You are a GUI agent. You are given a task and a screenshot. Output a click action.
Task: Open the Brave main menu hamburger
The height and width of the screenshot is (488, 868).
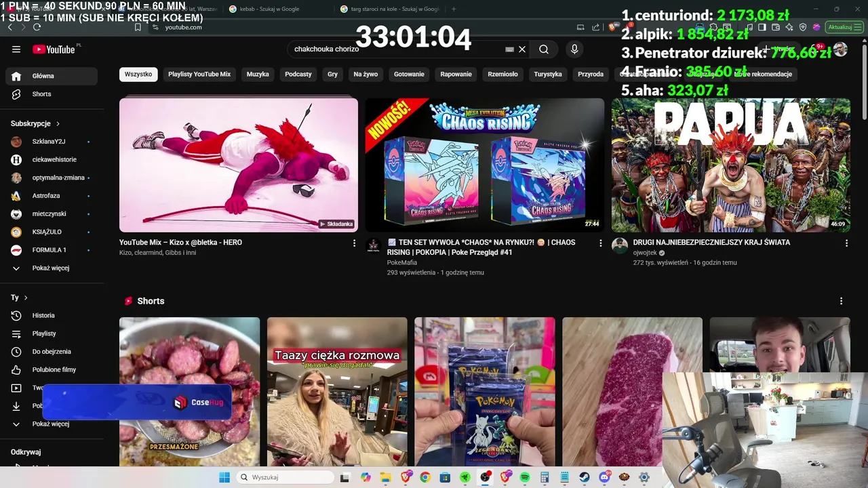[857, 27]
